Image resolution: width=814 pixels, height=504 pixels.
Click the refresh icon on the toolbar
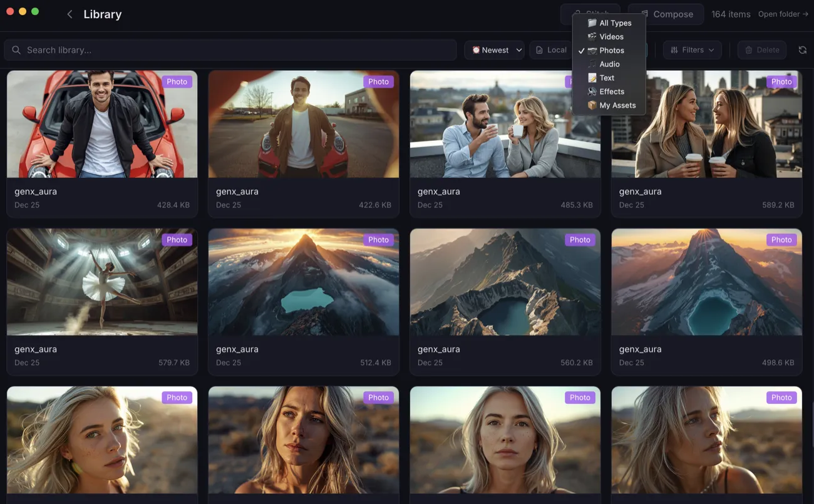(x=802, y=49)
